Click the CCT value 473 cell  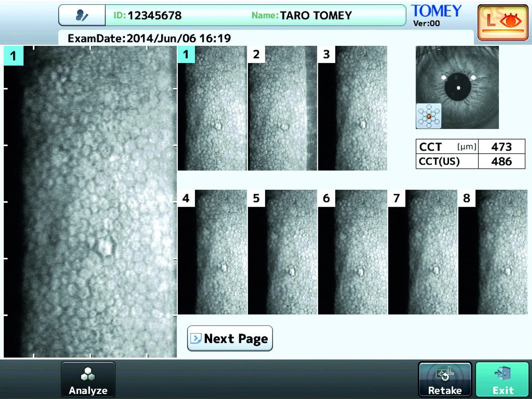[x=501, y=147]
